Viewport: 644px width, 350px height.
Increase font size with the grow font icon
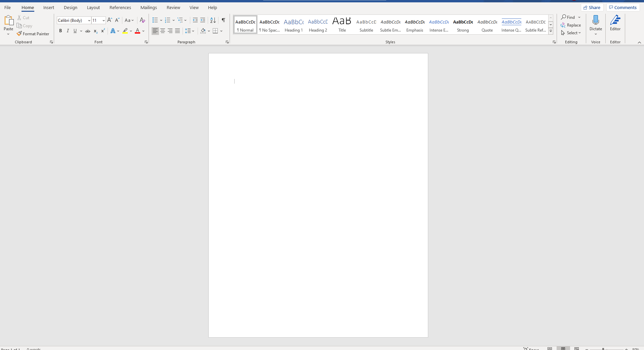(x=110, y=20)
